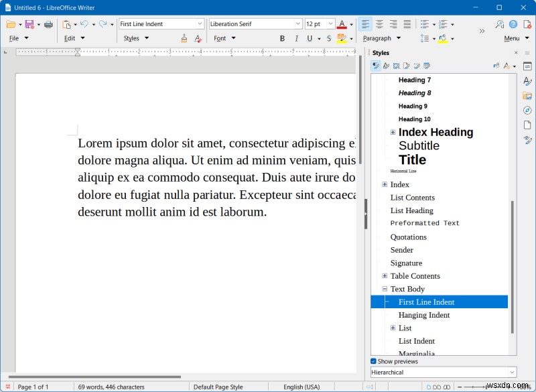
Task: Open Paragraph Styles view in Styles sidebar
Action: pos(375,66)
